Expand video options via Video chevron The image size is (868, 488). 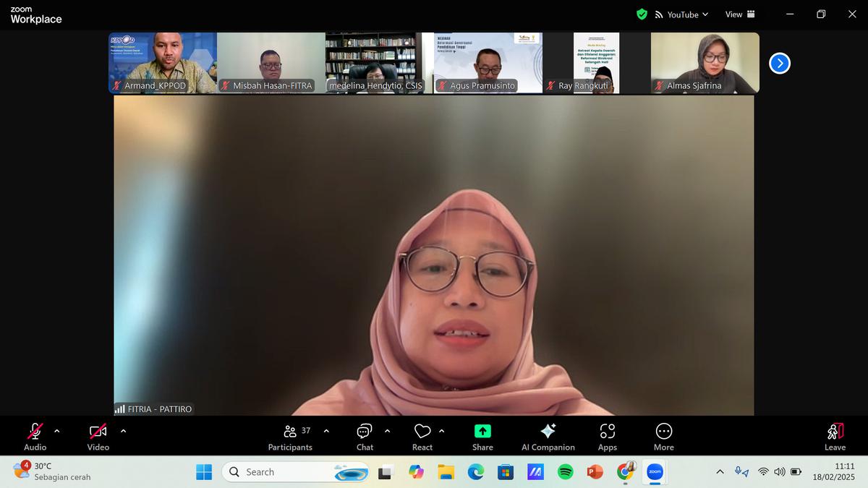pyautogui.click(x=123, y=433)
